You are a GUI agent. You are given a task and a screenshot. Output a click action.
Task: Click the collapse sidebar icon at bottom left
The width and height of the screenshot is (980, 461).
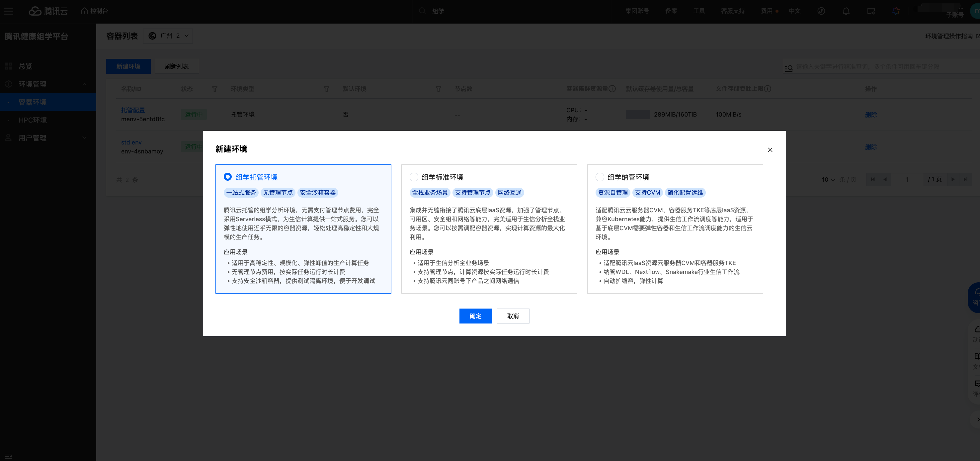(9, 456)
